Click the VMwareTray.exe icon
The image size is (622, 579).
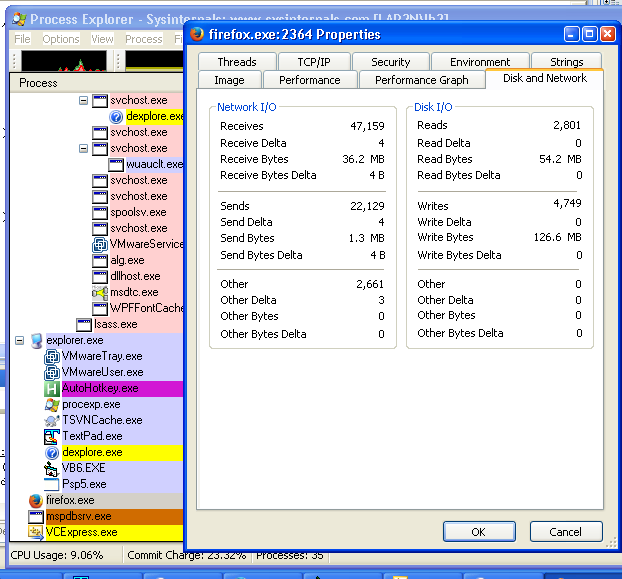(52, 357)
